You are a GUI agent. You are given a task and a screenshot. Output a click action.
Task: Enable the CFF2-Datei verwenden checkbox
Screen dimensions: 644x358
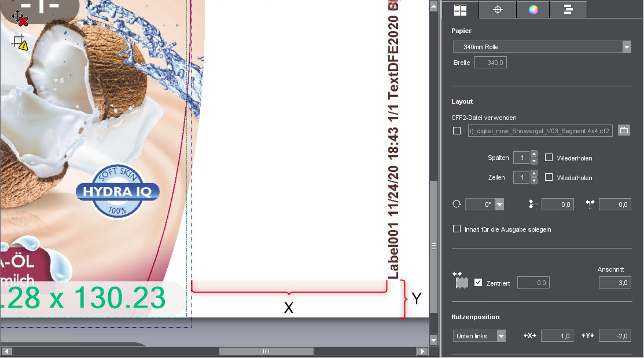457,131
